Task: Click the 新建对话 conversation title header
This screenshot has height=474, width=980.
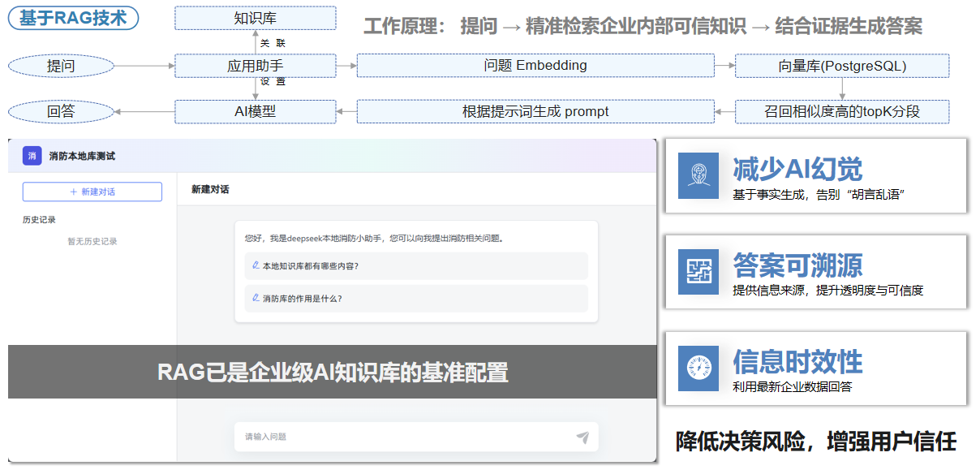Action: (210, 189)
